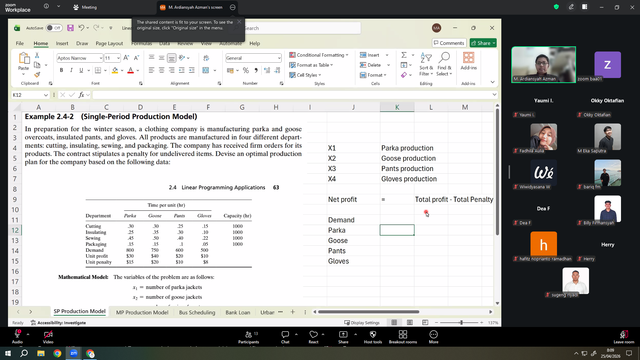Screen dimensions: 640x360
Task: Click the Undo arrow icon
Action: coord(81,28)
